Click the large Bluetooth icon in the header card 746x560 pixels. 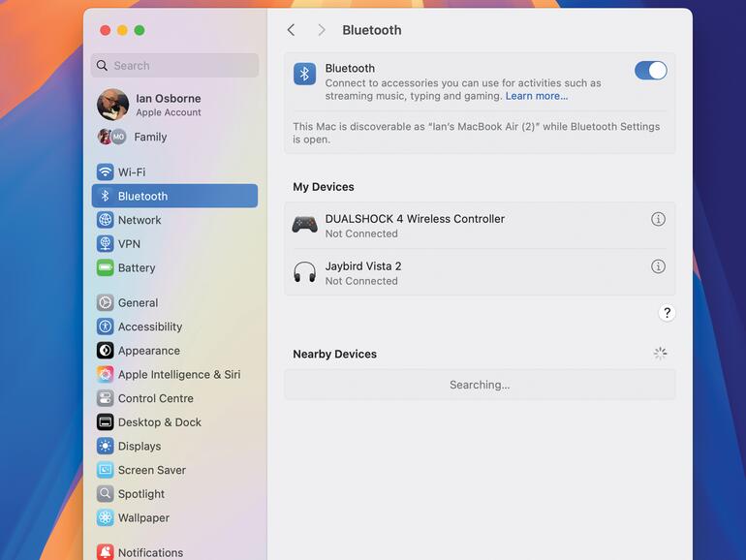coord(304,74)
